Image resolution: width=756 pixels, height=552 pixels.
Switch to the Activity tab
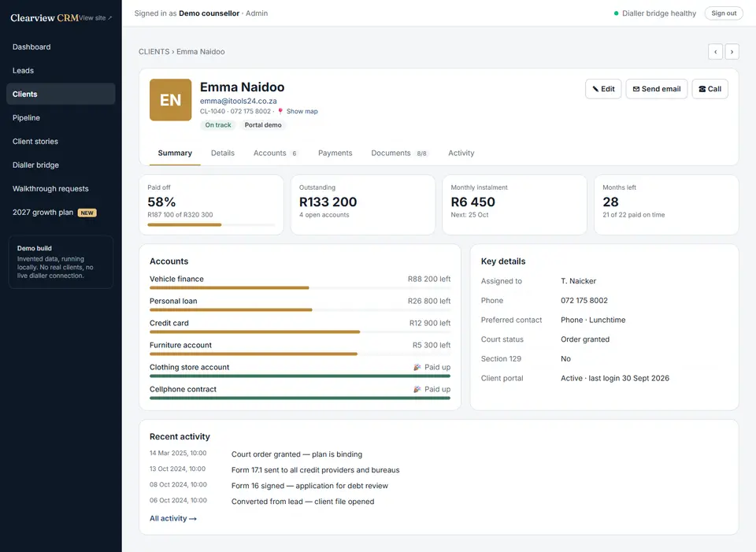coord(461,153)
